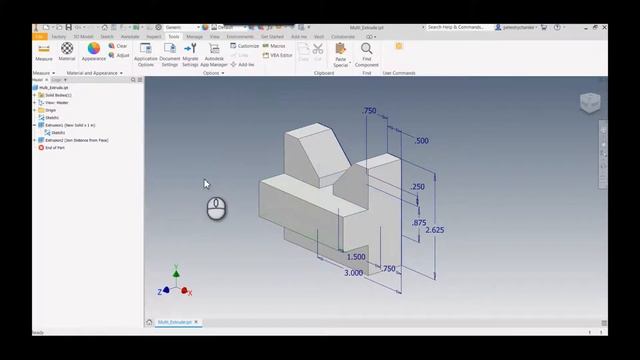Click the .875 dimension label
Image resolution: width=640 pixels, height=360 pixels.
tap(419, 223)
